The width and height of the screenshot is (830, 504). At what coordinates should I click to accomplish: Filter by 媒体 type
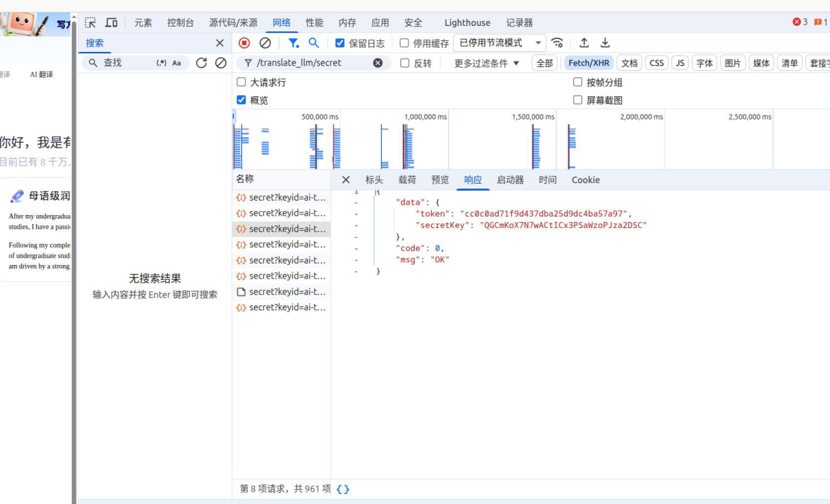(761, 63)
